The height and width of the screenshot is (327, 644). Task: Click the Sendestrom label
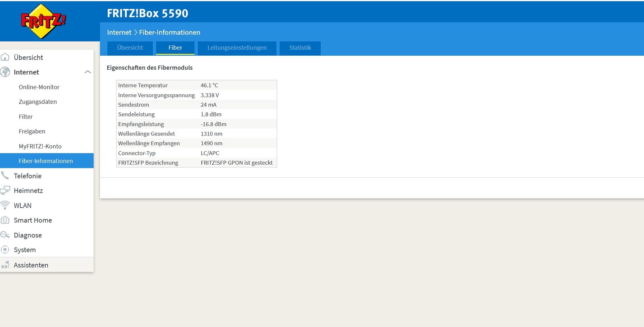pos(133,105)
